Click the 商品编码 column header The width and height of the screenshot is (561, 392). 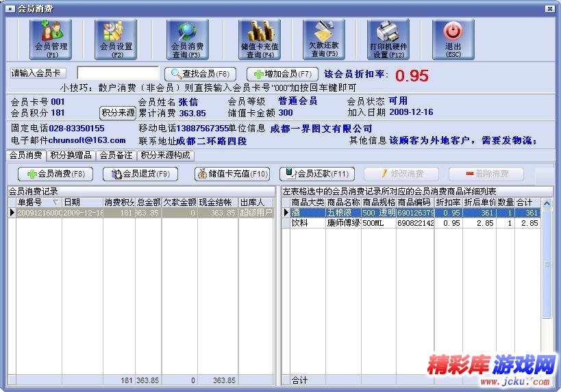[415, 202]
